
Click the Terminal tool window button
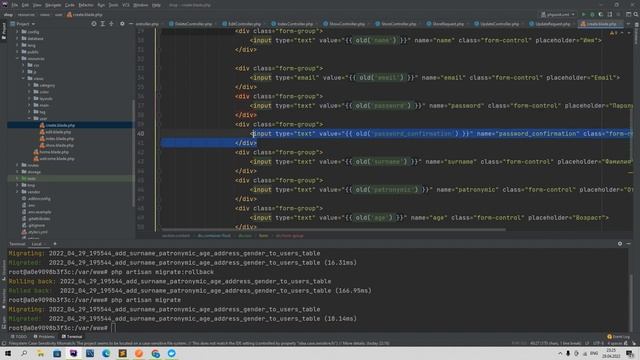tap(72, 337)
